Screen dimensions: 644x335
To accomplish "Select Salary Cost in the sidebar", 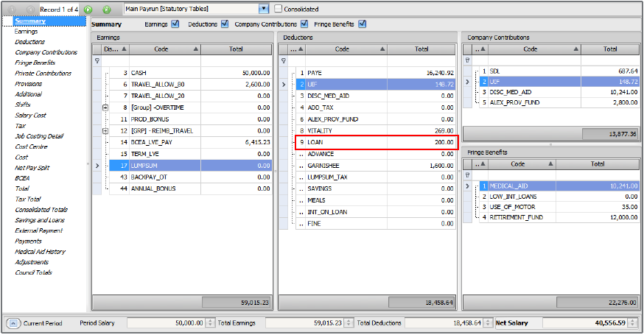I will coord(30,116).
